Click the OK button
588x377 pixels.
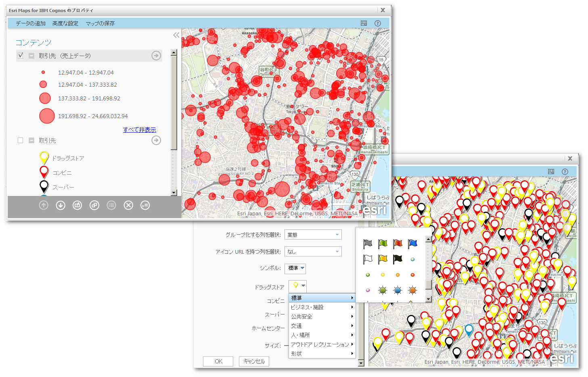point(218,361)
